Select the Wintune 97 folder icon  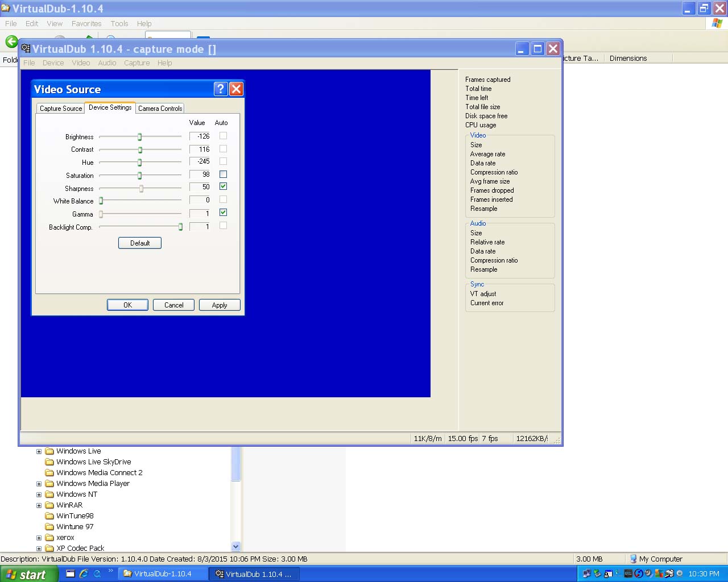click(x=49, y=527)
